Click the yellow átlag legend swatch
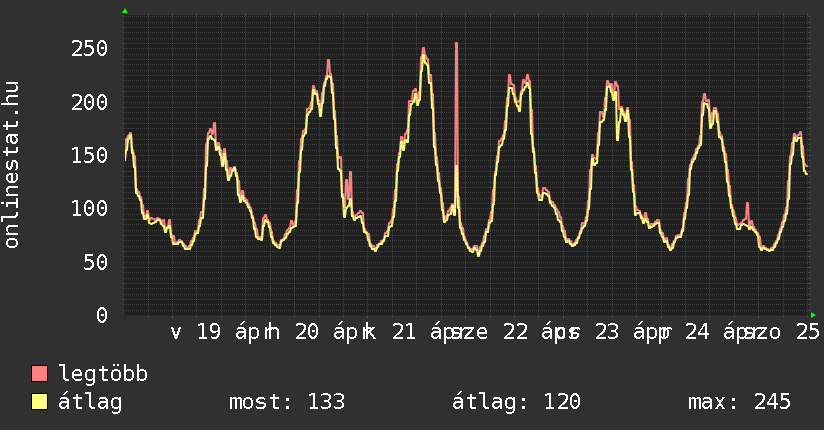The image size is (824, 430). (x=40, y=402)
